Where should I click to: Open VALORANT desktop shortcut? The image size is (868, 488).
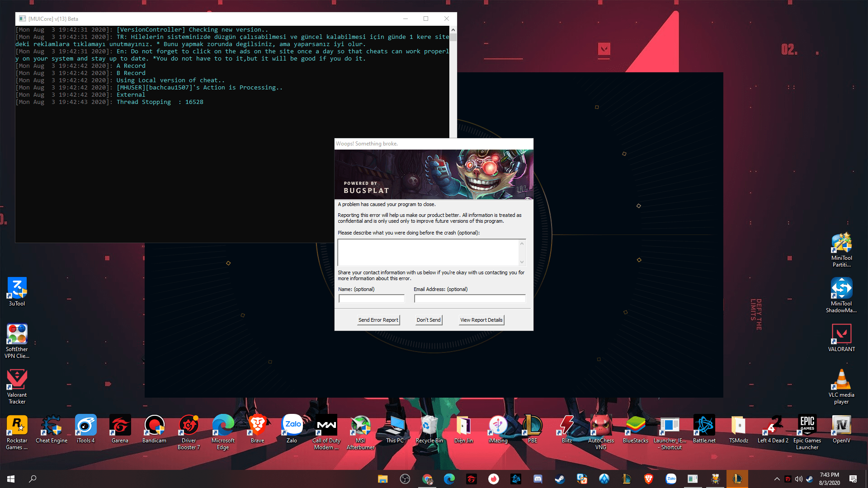(x=841, y=338)
